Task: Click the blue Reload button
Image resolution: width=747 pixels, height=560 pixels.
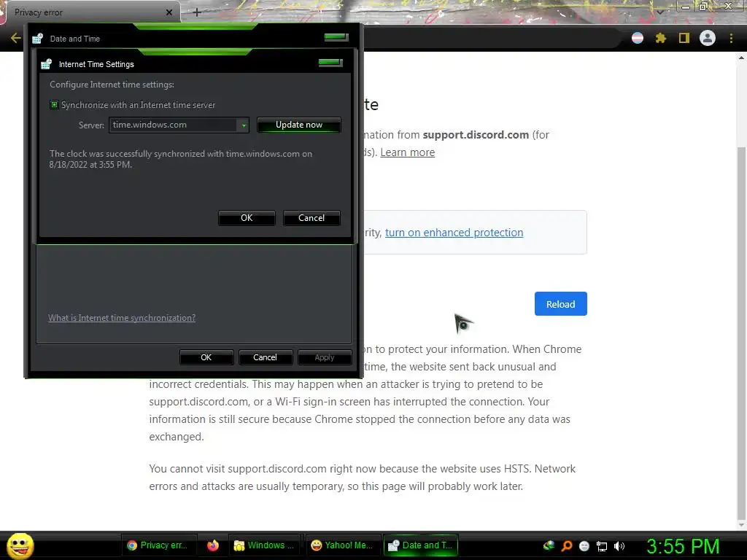Action: pos(561,304)
